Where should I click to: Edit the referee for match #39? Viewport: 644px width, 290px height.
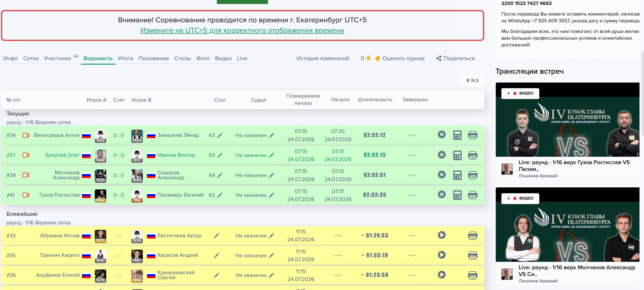tap(271, 175)
